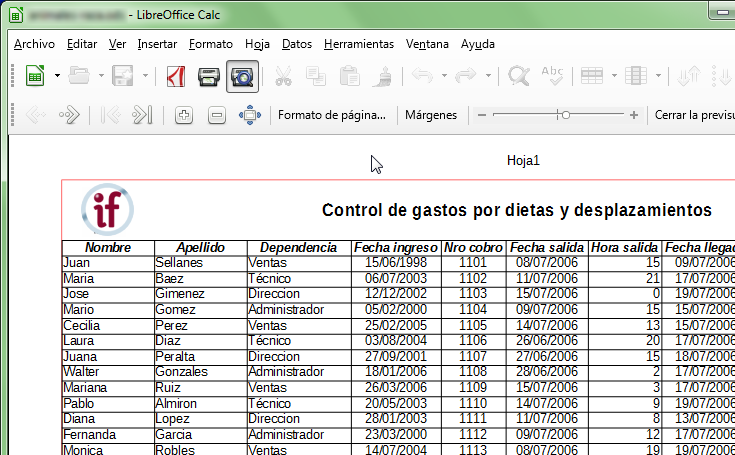Open the Ayuda menu
This screenshot has width=735, height=455.
tap(478, 44)
